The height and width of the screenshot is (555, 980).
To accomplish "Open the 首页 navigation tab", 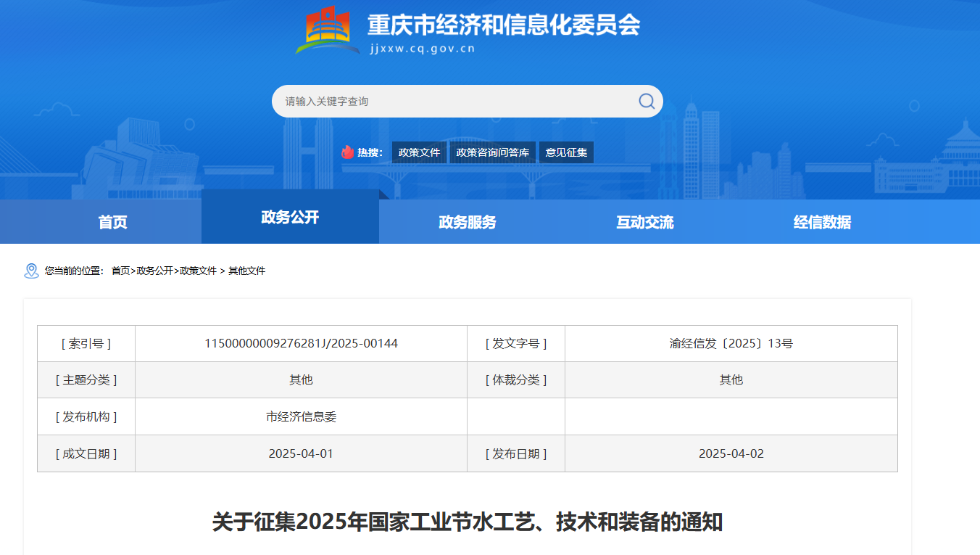I will 112,222.
